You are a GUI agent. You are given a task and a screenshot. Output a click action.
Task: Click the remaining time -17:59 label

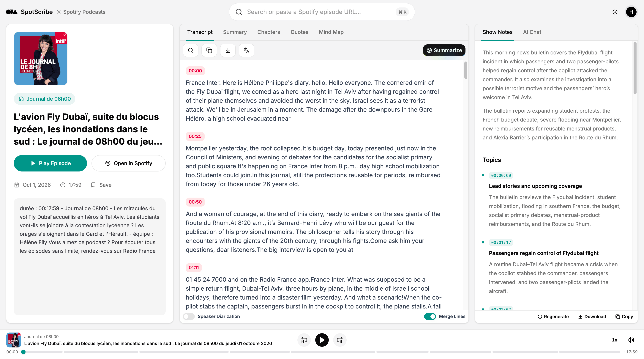[x=630, y=352]
